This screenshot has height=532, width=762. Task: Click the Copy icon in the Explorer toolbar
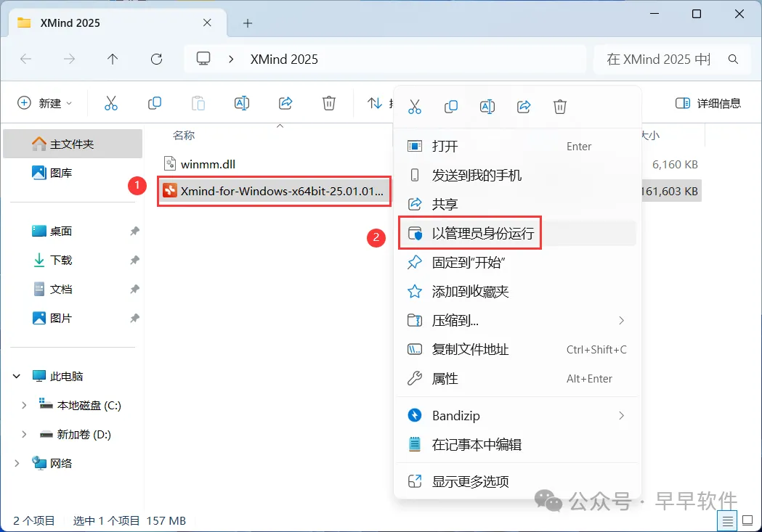(155, 103)
